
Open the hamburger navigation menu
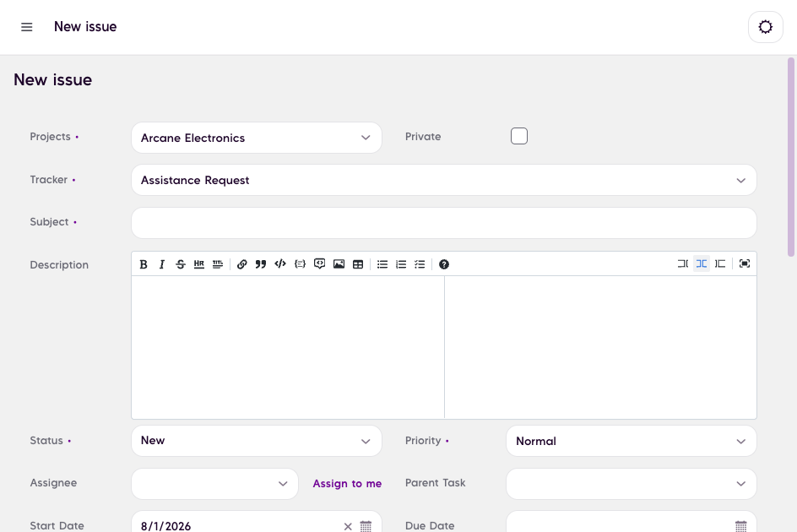coord(26,27)
